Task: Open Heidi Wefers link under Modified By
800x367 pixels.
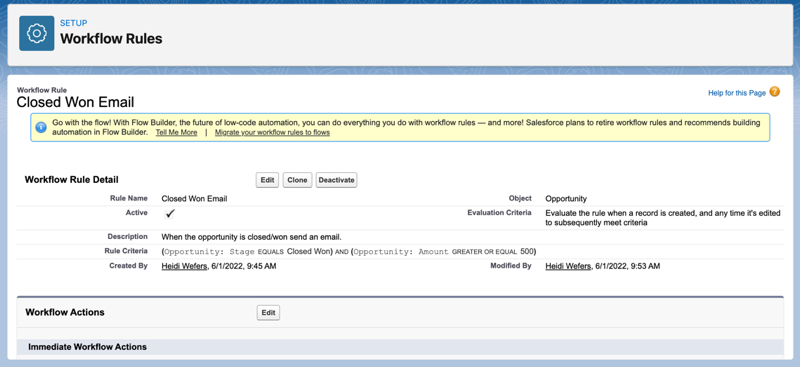Action: (x=568, y=266)
